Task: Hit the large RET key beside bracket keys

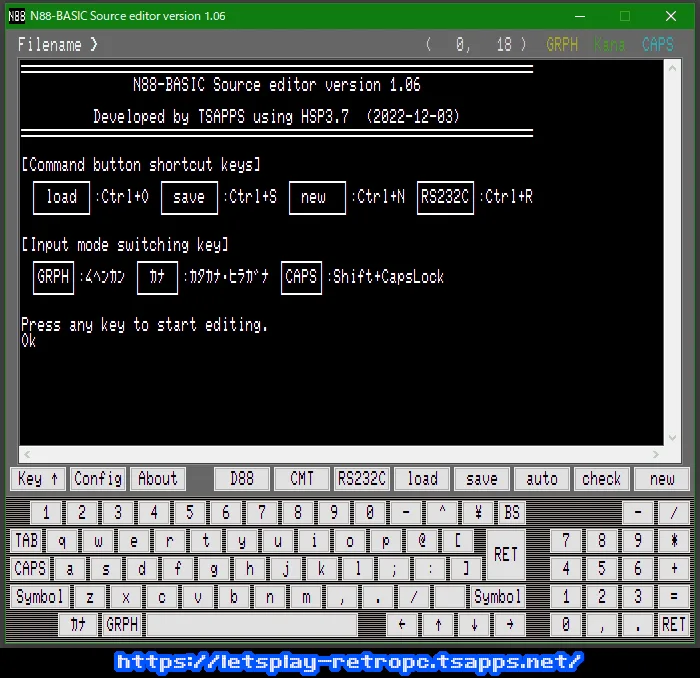Action: click(x=506, y=554)
